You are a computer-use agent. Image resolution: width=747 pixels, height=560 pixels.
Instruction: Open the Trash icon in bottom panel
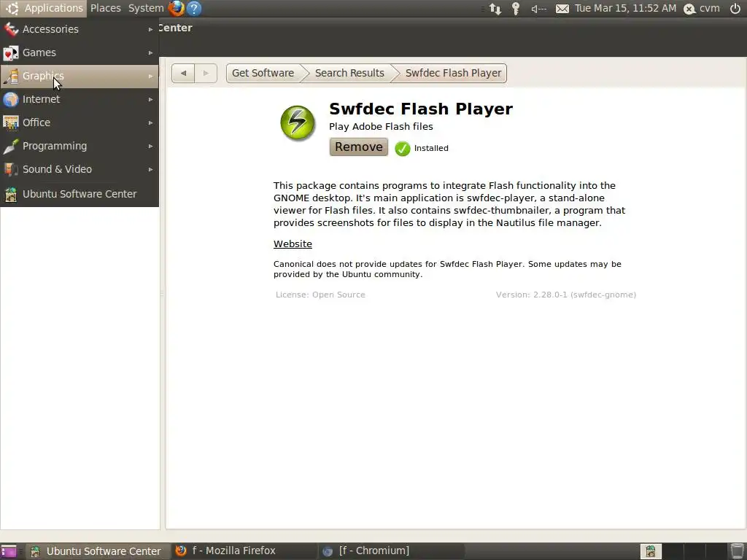(738, 551)
